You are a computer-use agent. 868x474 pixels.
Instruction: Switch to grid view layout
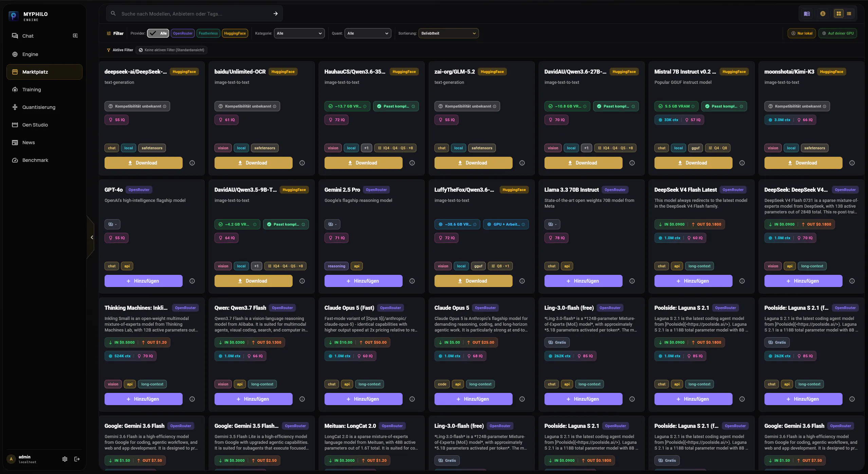838,14
